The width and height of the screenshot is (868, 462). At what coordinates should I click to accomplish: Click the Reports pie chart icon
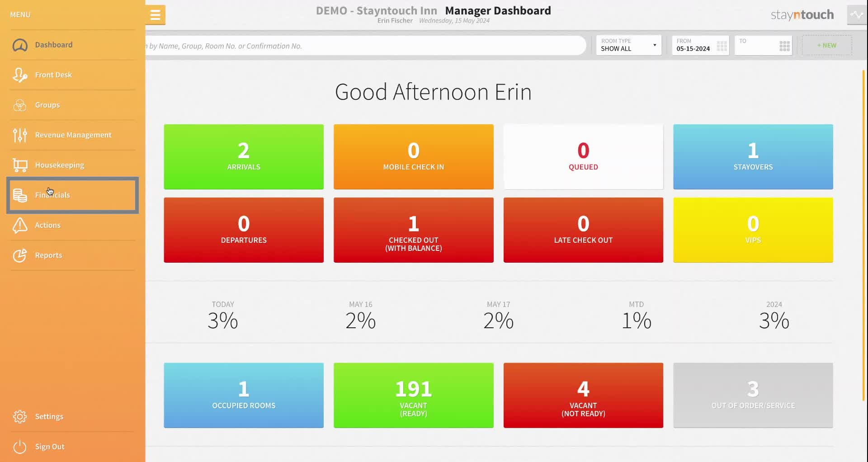point(20,255)
